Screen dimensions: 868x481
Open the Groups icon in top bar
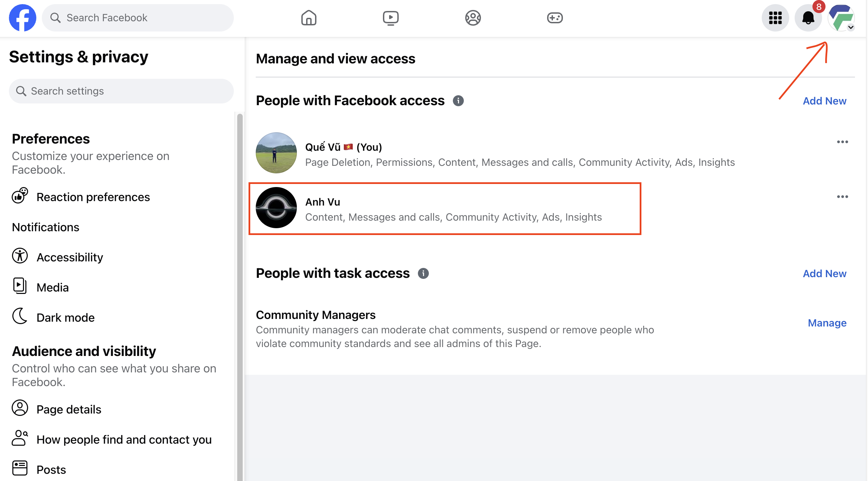pos(473,18)
